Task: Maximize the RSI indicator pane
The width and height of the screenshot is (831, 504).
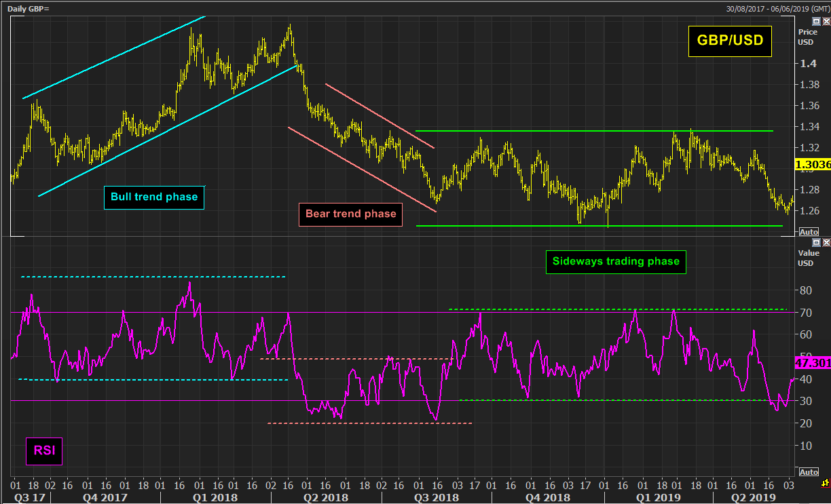Action: (817, 242)
